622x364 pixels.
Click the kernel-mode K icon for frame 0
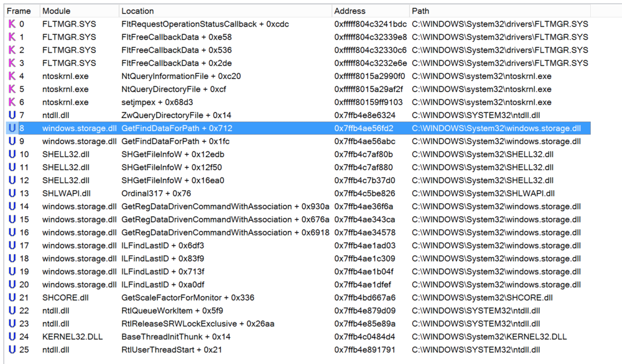[12, 24]
